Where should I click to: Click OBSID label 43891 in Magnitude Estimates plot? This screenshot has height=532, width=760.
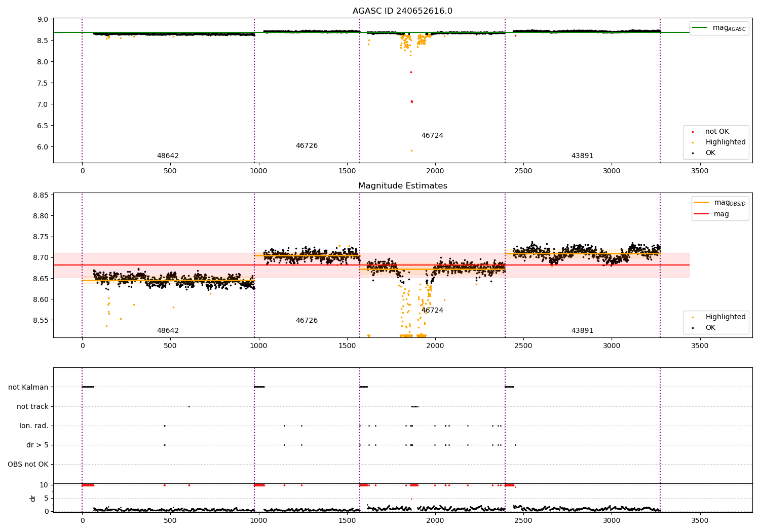point(582,331)
